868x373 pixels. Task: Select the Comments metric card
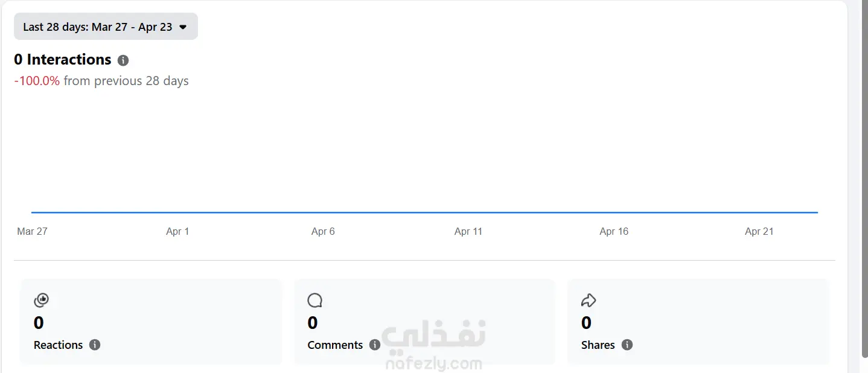point(425,322)
